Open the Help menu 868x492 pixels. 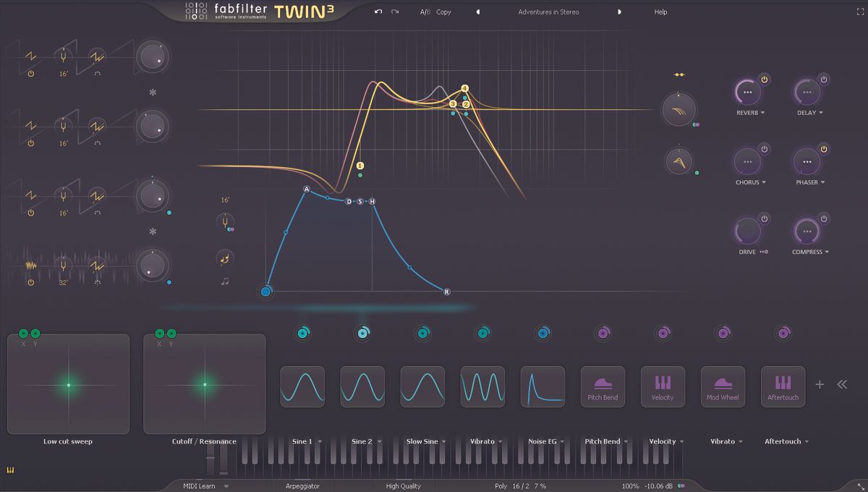click(x=660, y=12)
